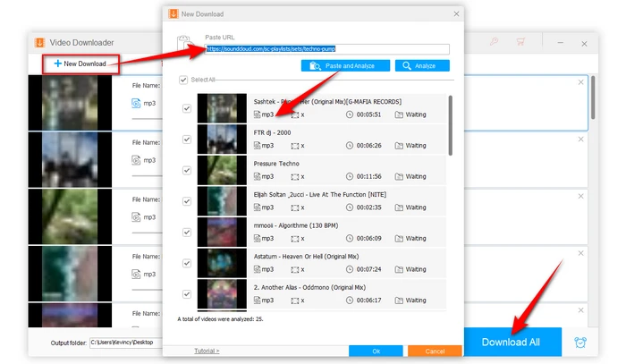
Task: Click the Analyze button
Action: 422,66
